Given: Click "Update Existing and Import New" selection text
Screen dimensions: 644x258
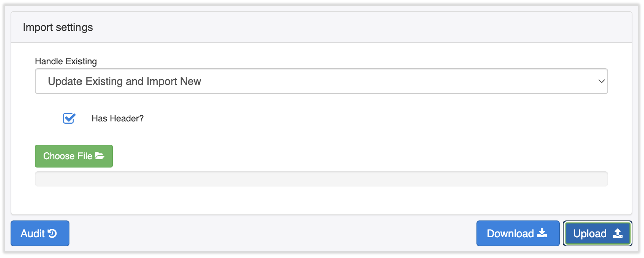Looking at the screenshot, I should 124,81.
